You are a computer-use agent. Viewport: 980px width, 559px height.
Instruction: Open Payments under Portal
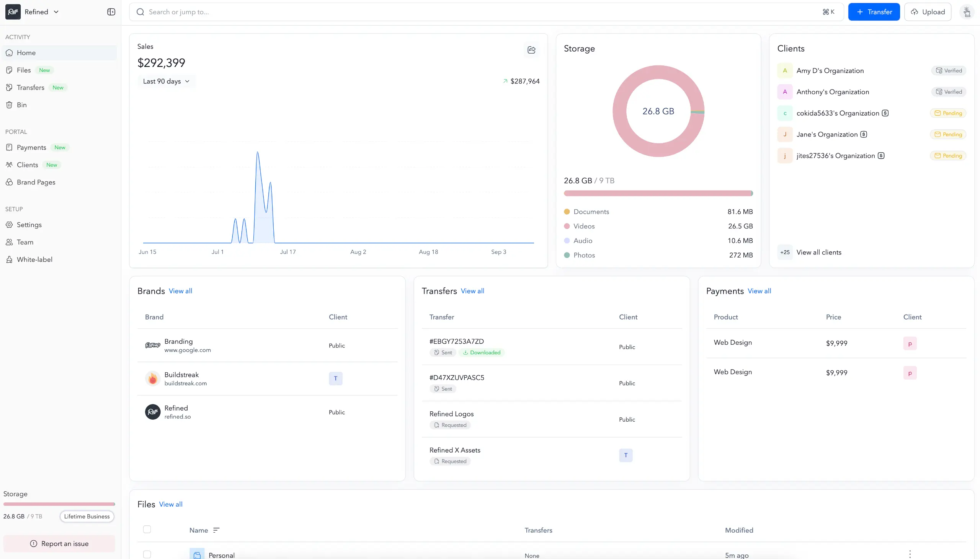coord(32,147)
